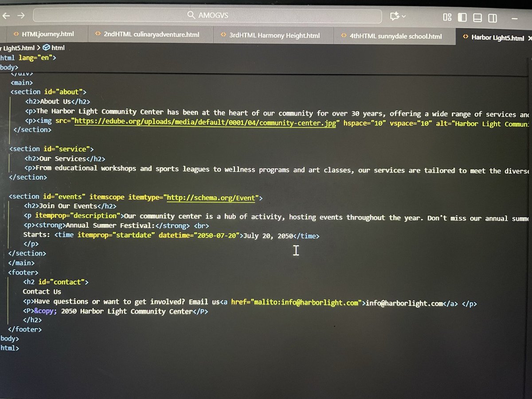Minimize the editor window
Viewport: 532px width, 399px height.
pyautogui.click(x=514, y=18)
